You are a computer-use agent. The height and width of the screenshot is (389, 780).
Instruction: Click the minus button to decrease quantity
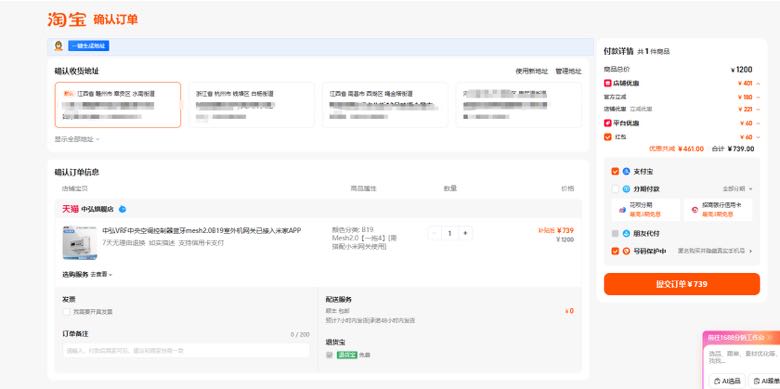(x=434, y=233)
